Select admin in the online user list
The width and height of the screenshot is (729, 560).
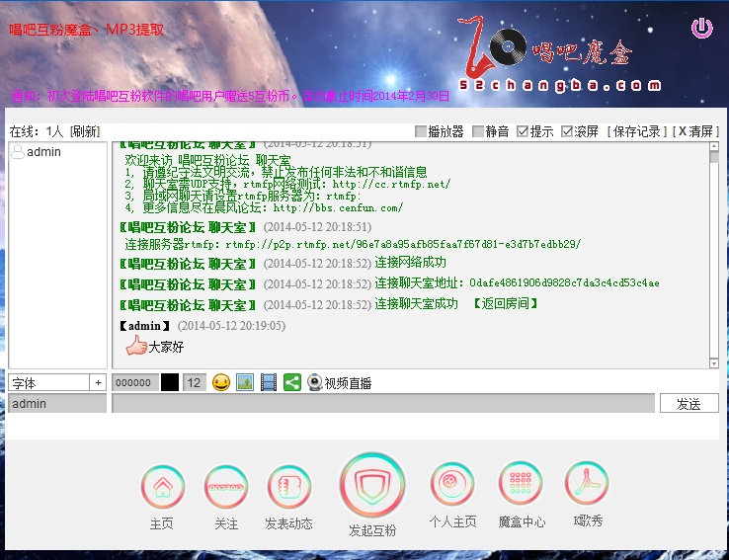pyautogui.click(x=43, y=152)
